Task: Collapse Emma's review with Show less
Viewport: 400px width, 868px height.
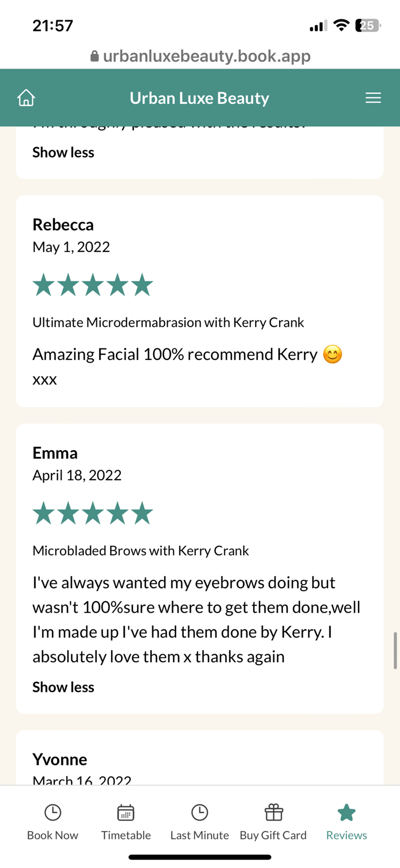Action: point(63,687)
